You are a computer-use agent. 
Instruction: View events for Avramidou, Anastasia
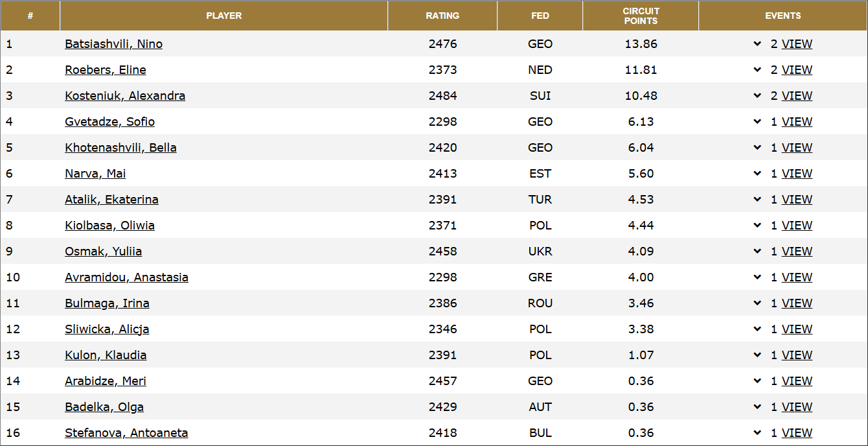click(x=797, y=277)
